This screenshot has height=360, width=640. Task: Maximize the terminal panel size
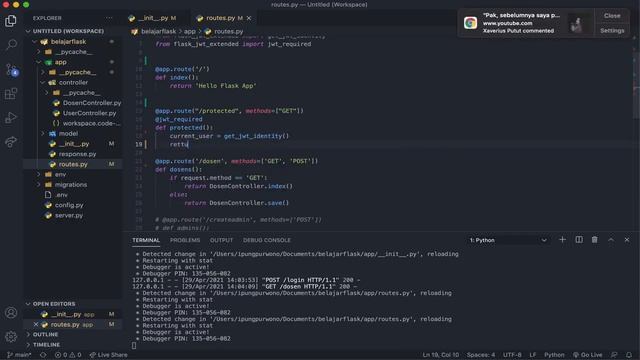click(x=611, y=240)
